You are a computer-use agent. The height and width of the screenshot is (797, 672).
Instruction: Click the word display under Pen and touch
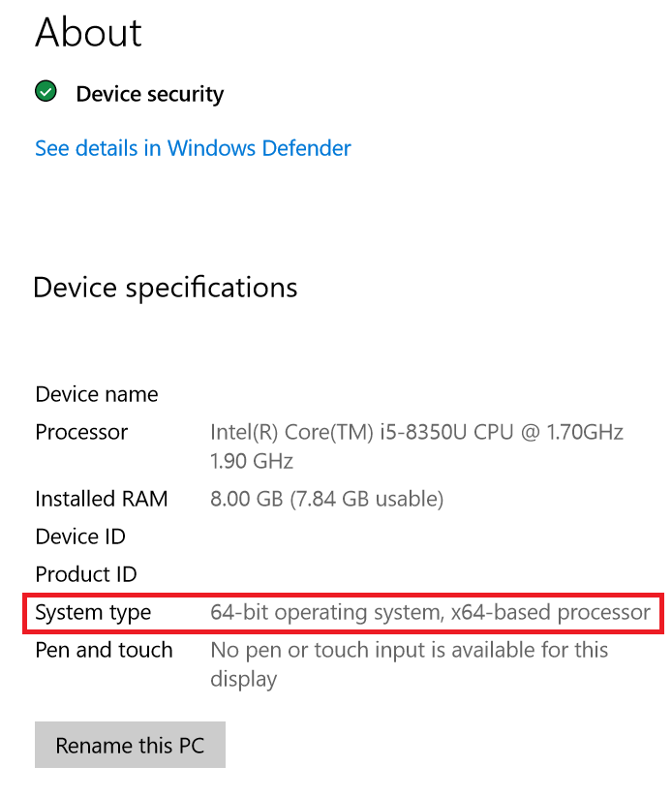(x=243, y=680)
